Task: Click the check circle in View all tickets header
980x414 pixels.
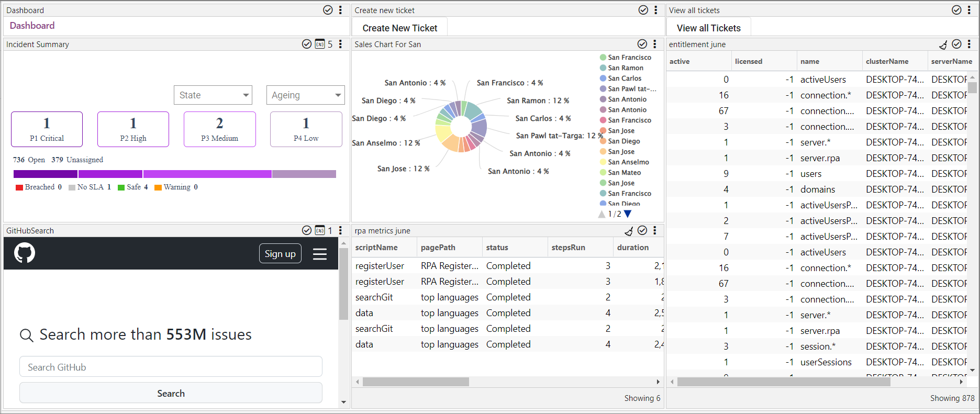Action: (x=956, y=10)
